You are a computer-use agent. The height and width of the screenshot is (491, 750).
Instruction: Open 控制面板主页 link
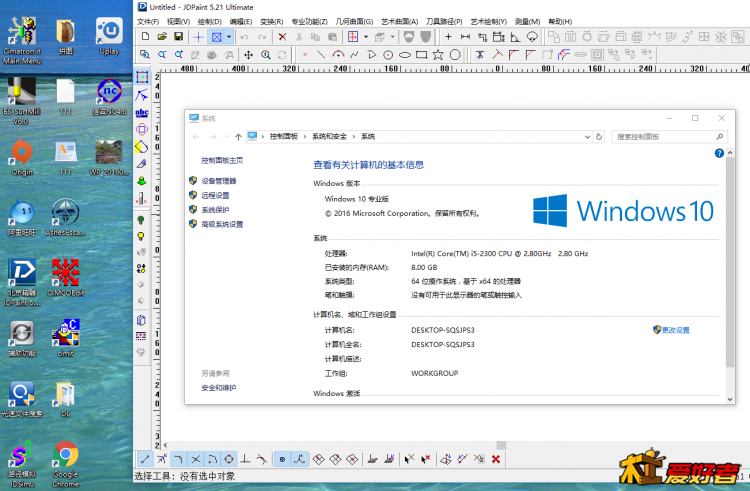point(222,161)
